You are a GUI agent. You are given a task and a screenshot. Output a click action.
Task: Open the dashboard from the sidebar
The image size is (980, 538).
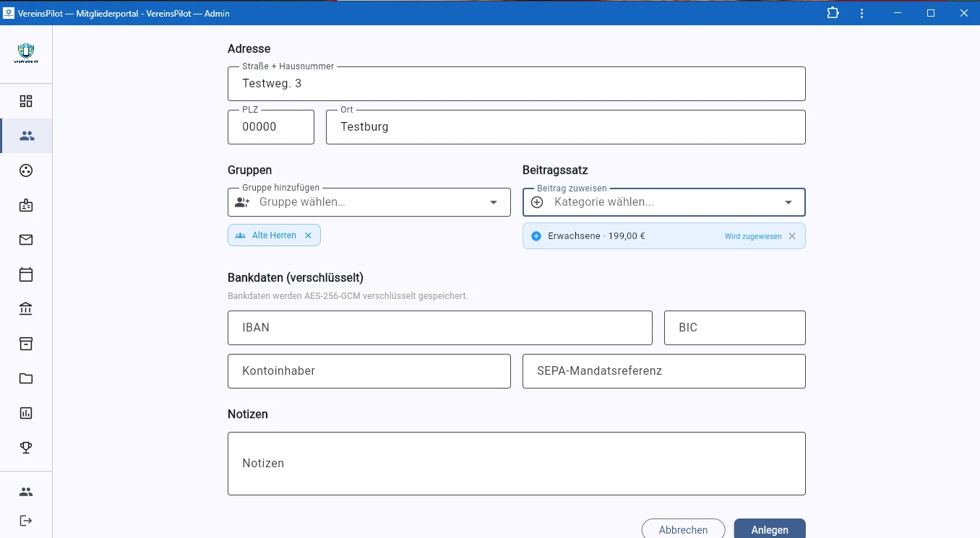point(26,101)
